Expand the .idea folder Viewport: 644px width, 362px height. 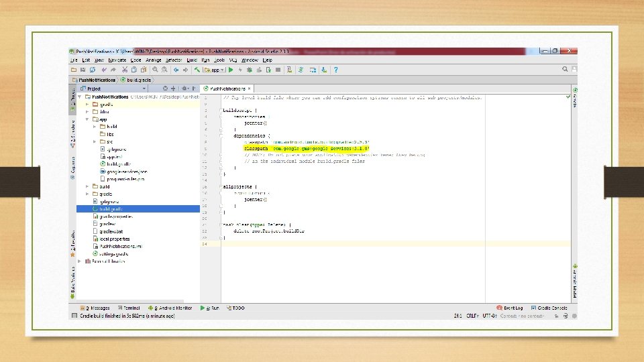coord(87,112)
